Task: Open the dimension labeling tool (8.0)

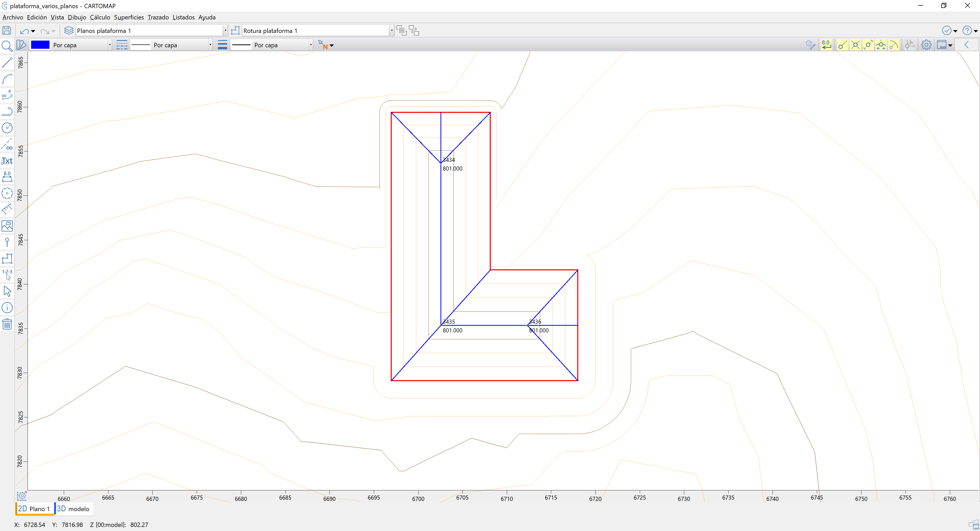Action: (7, 177)
